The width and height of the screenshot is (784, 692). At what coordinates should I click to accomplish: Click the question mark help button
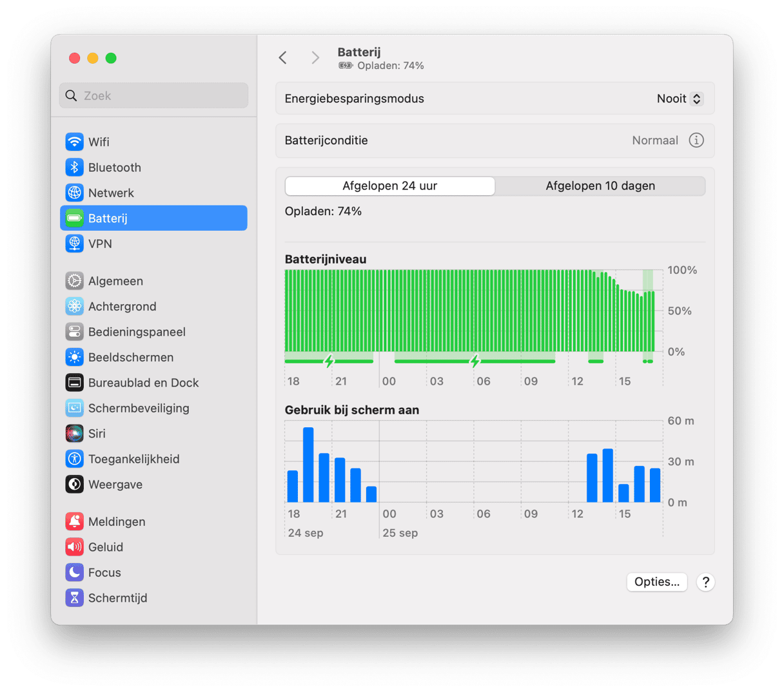pyautogui.click(x=706, y=582)
